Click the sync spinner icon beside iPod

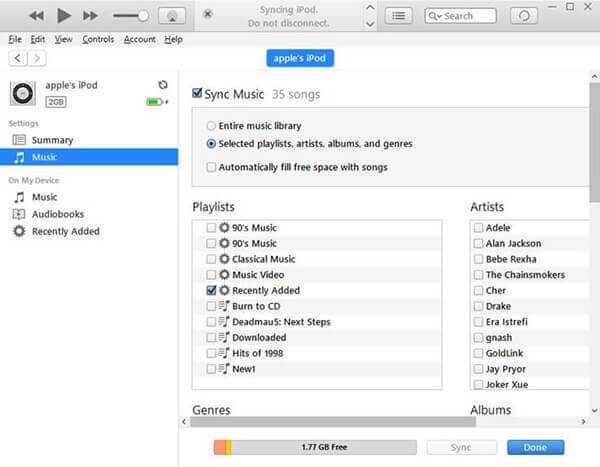[x=163, y=85]
